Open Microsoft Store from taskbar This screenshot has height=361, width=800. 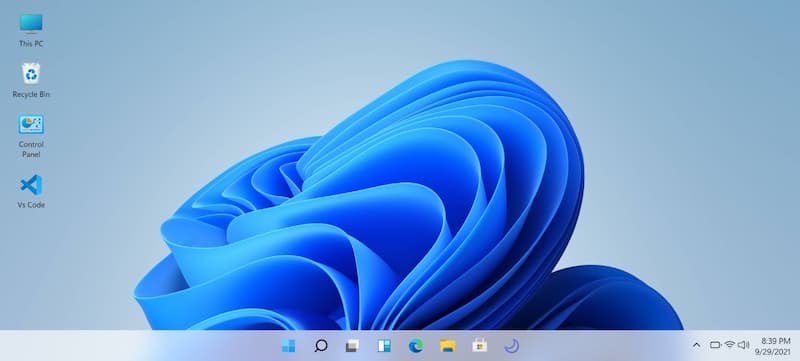480,346
